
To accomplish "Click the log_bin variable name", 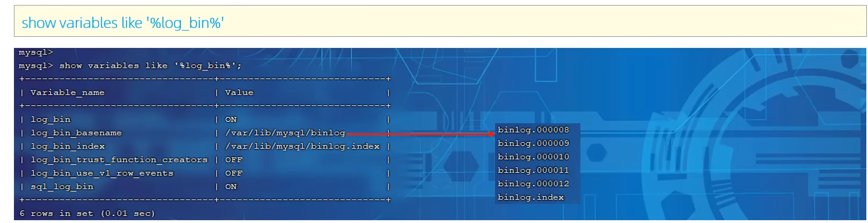I will [x=50, y=119].
